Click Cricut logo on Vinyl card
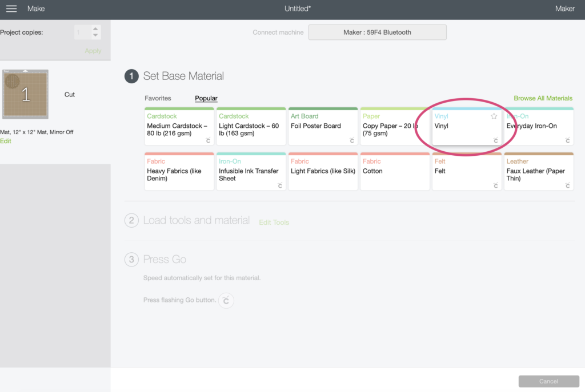585x392 pixels. point(495,140)
